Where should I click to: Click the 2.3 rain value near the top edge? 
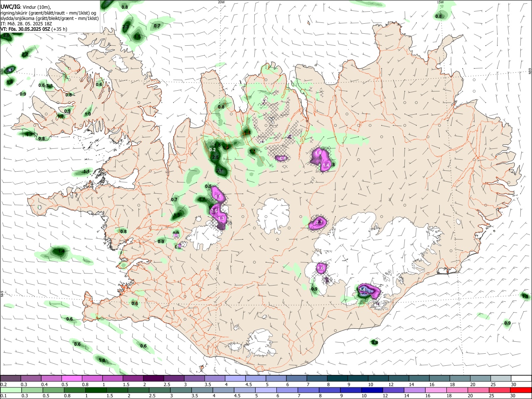point(126,27)
